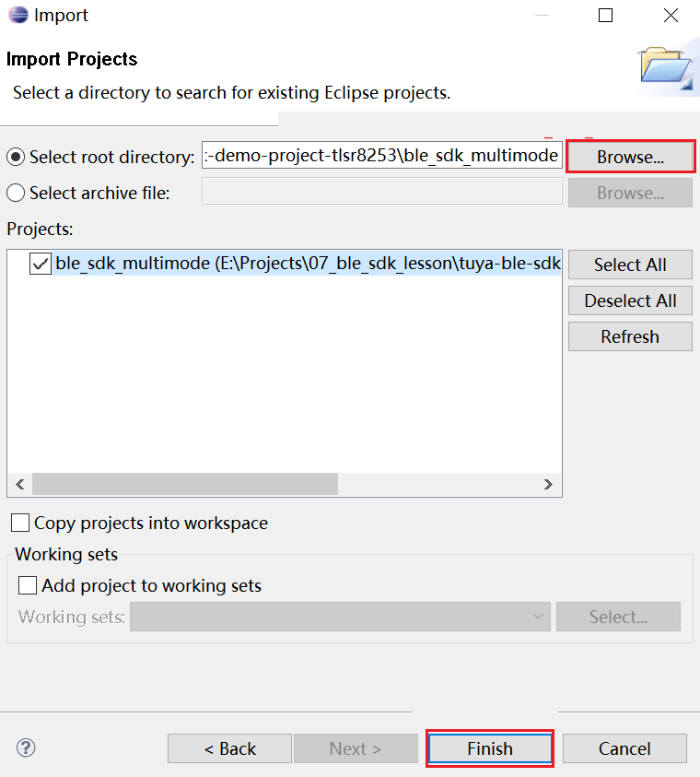Open the Working sets dropdown

click(340, 617)
